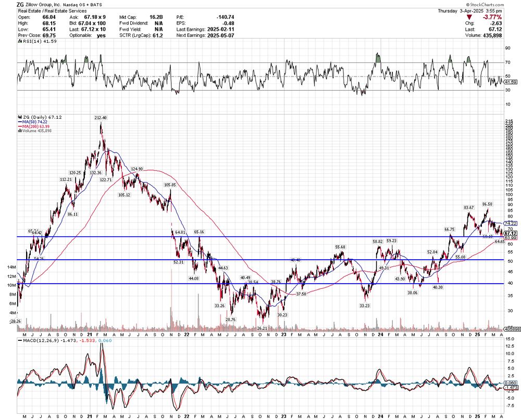Click the small icon before the ZG (Daily) legend
Image resolution: width=521 pixels, height=420 pixels.
point(19,117)
